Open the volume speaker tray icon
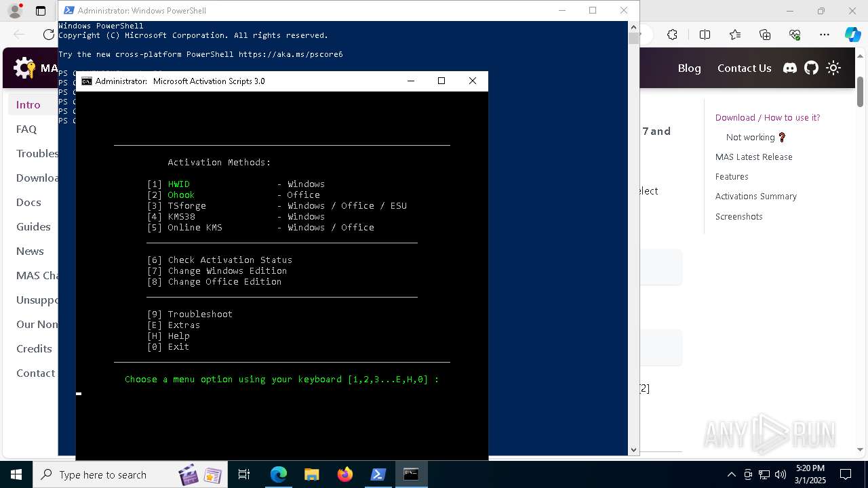The width and height of the screenshot is (868, 488). tap(781, 474)
